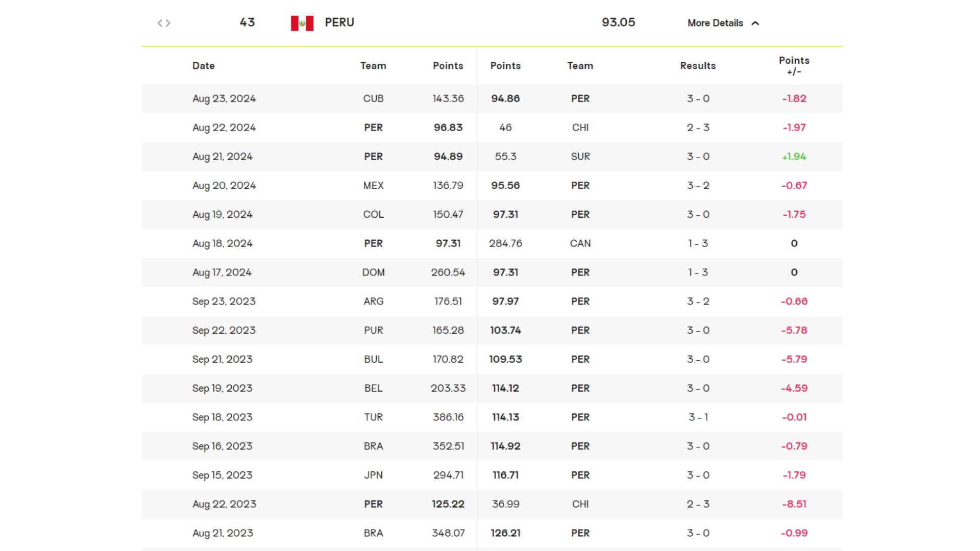Click the 150.47 points value
This screenshot has height=551, width=980.
click(x=448, y=215)
